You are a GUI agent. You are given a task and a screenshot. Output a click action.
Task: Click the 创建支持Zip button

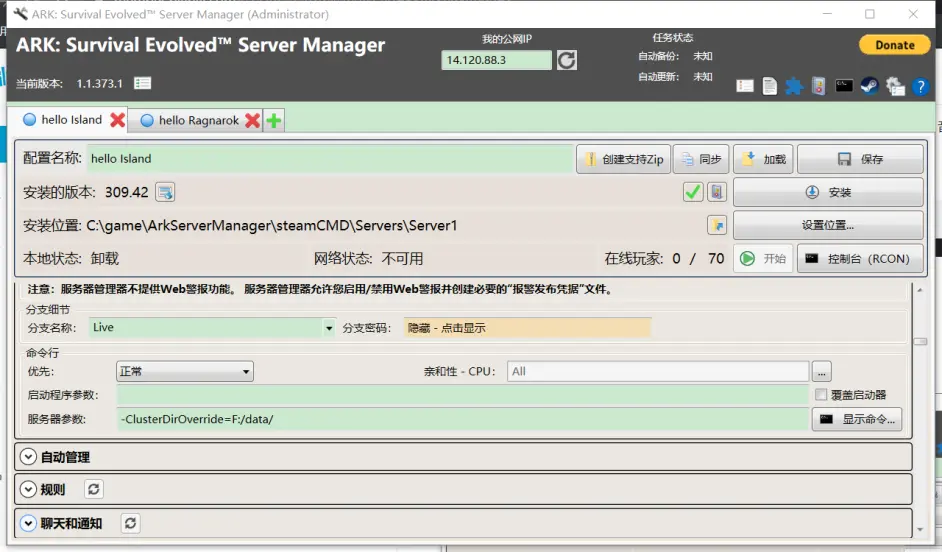[x=623, y=159]
